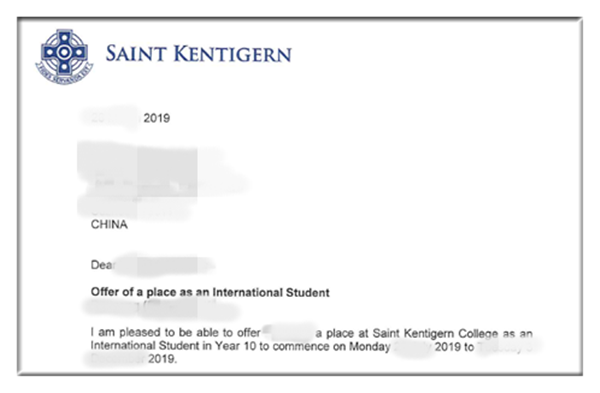Screen dimensions: 600x393
Task: Select International Student in the bold heading
Action: click(271, 292)
